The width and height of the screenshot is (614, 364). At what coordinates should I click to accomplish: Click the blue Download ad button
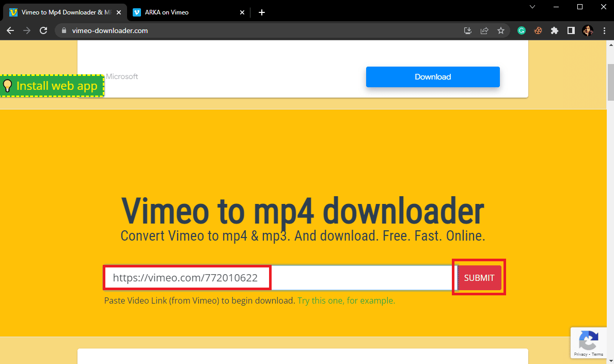coord(433,77)
